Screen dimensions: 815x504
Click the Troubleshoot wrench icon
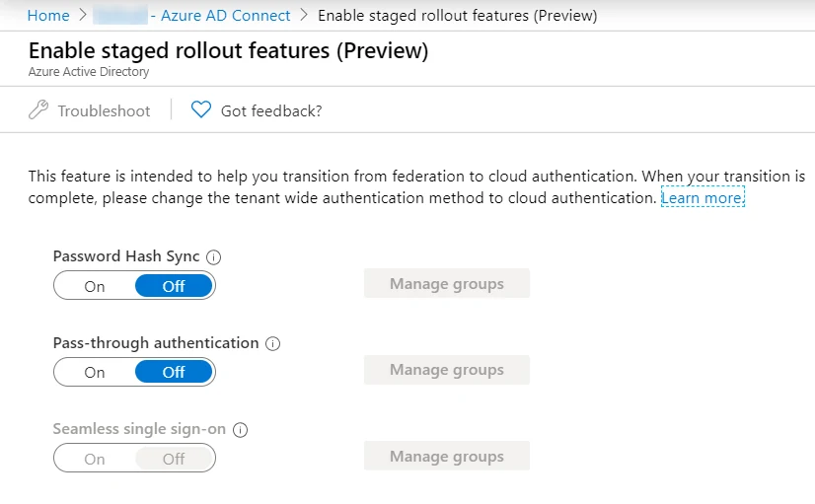tap(37, 110)
